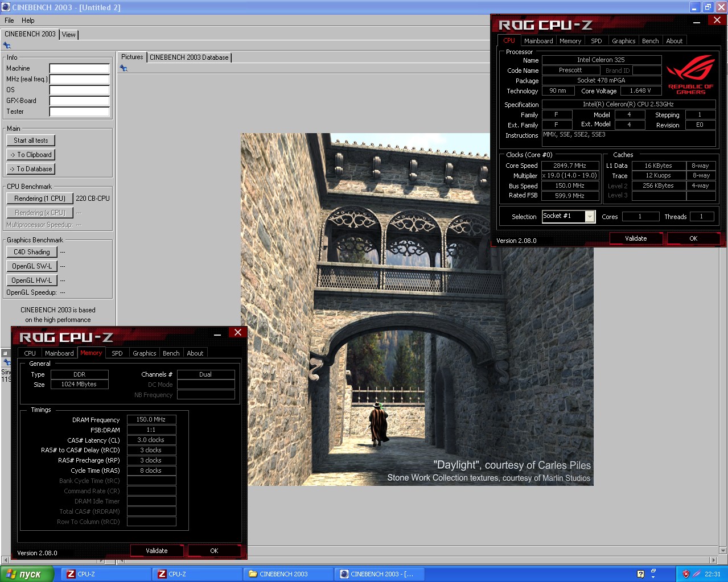The image size is (728, 582).
Task: Run C4D Shading benchmark
Action: [32, 252]
